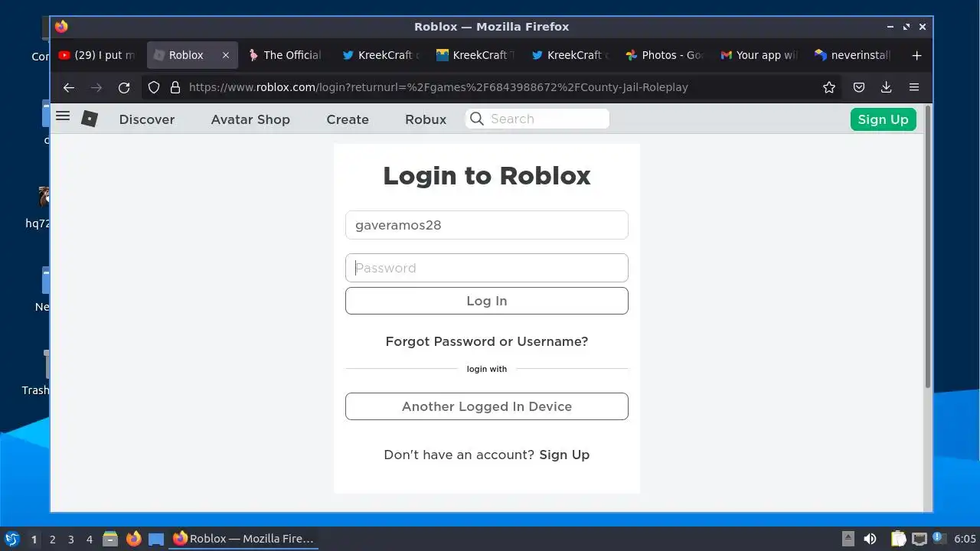Open the Create nav item
Screen dimensions: 980x551
(348, 119)
